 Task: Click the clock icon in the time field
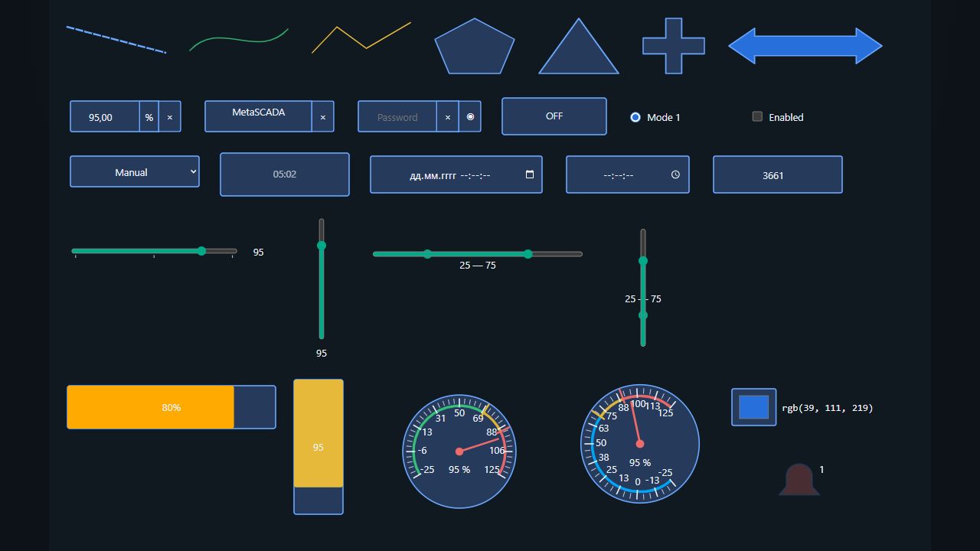675,174
